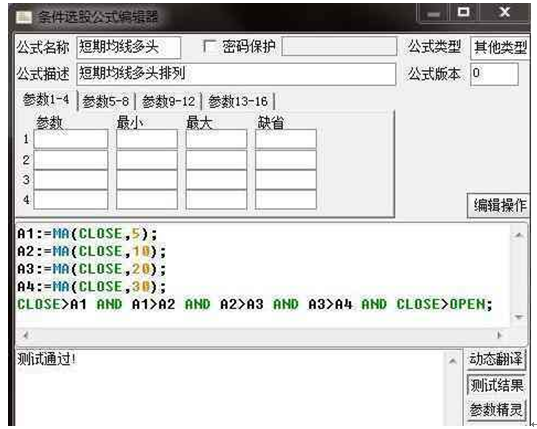Click the 参数精灵 button
Viewport: 537px width, 429px height.
[x=496, y=409]
